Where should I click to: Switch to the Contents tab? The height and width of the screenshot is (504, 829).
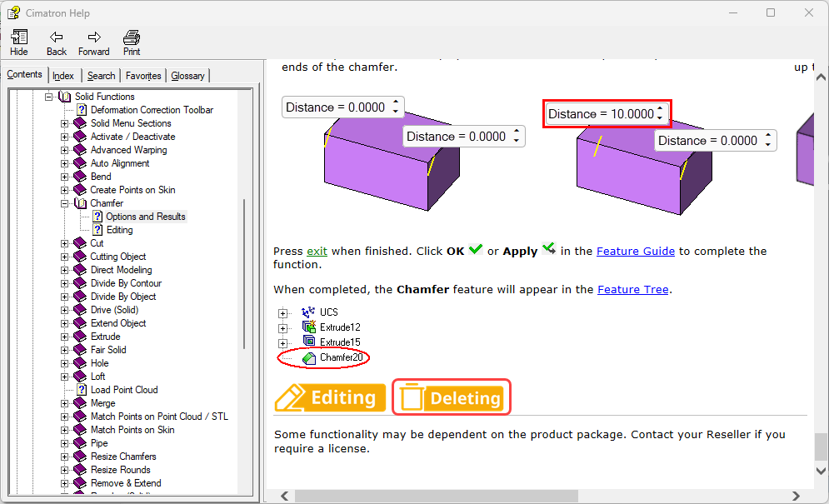pos(24,75)
